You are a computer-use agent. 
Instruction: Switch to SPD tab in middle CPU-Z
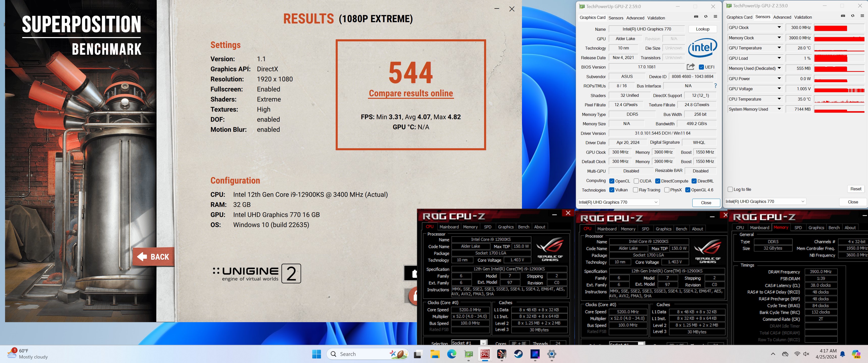[x=645, y=229]
